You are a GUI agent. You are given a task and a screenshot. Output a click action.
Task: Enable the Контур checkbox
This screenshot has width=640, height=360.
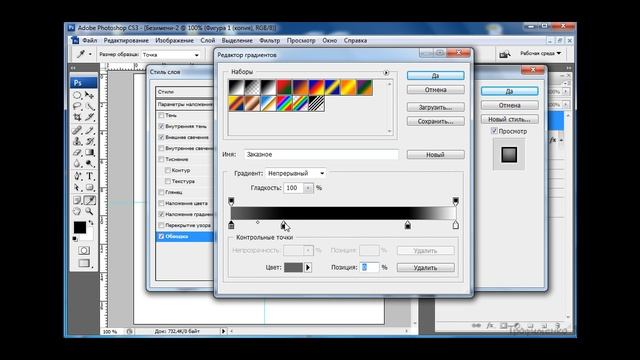click(x=168, y=170)
